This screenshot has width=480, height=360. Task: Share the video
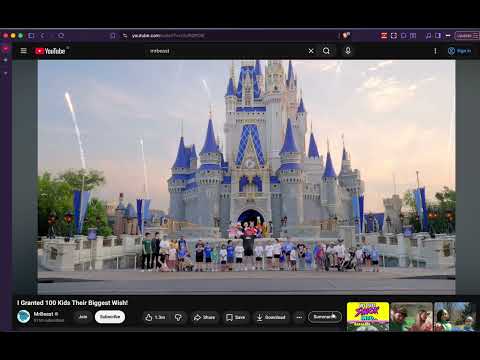coord(204,317)
